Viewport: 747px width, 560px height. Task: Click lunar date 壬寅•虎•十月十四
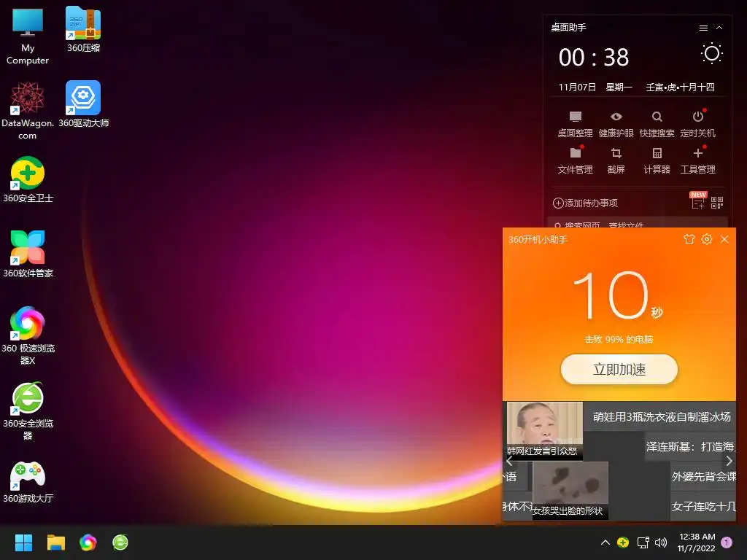(x=680, y=87)
